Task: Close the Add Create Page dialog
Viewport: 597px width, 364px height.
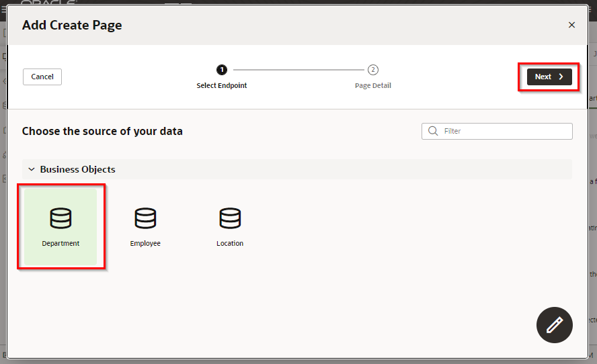Action: coord(571,25)
